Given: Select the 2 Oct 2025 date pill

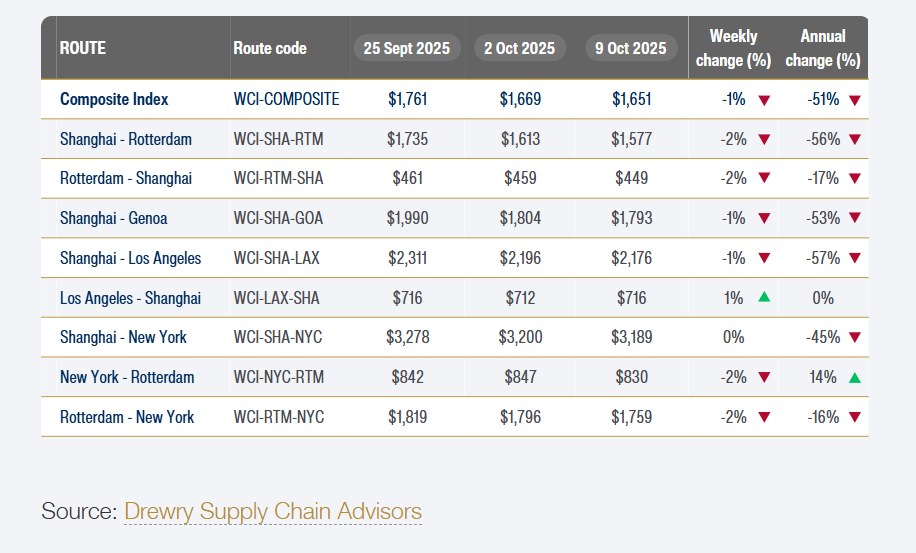Looking at the screenshot, I should pyautogui.click(x=520, y=48).
